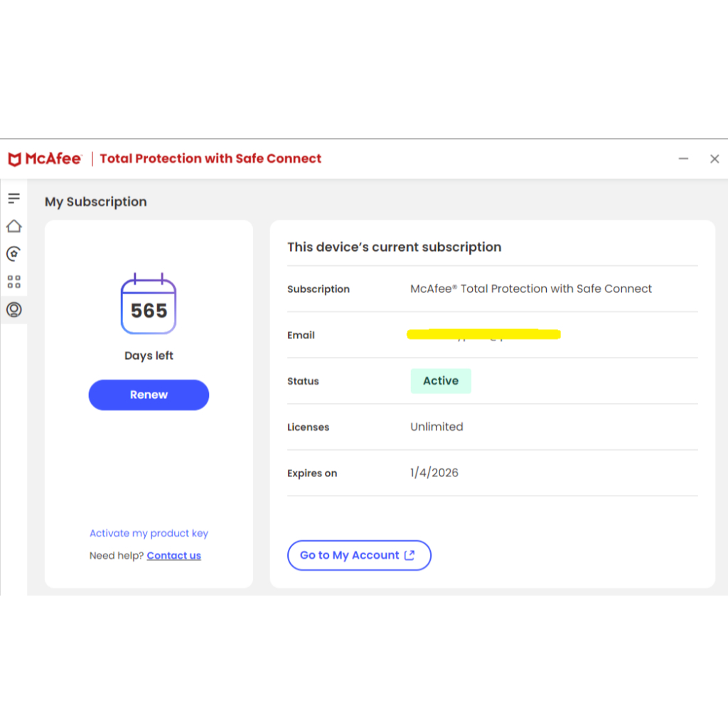Open the Activate my product key link
This screenshot has width=728, height=728.
[149, 533]
